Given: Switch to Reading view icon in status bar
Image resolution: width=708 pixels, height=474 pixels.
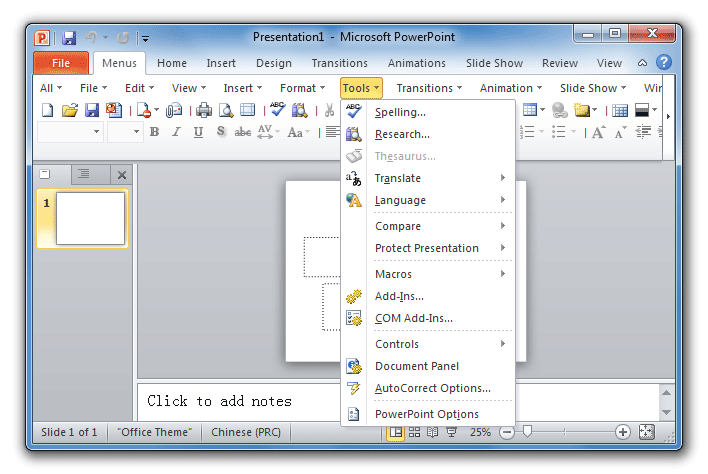Looking at the screenshot, I should (x=433, y=432).
